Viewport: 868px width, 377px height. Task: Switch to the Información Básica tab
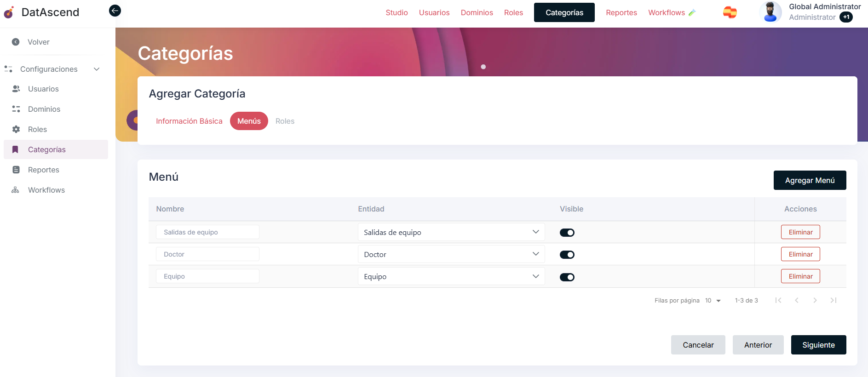tap(189, 121)
